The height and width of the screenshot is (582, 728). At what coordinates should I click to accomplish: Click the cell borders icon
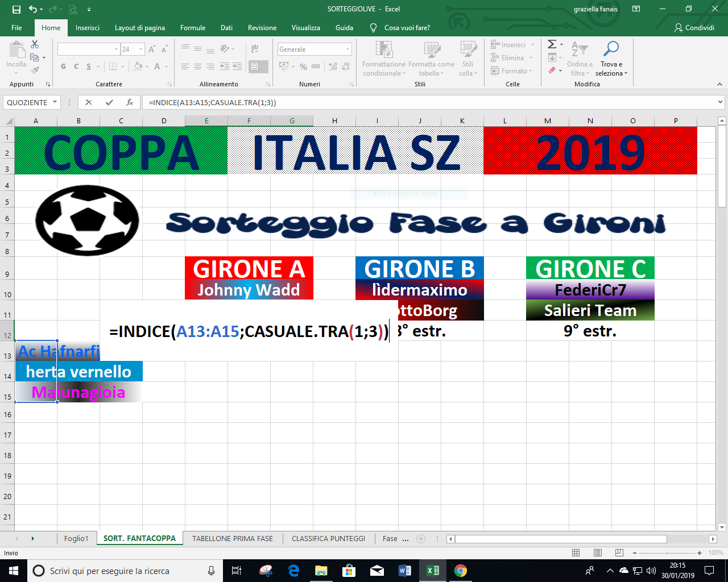[x=113, y=66]
